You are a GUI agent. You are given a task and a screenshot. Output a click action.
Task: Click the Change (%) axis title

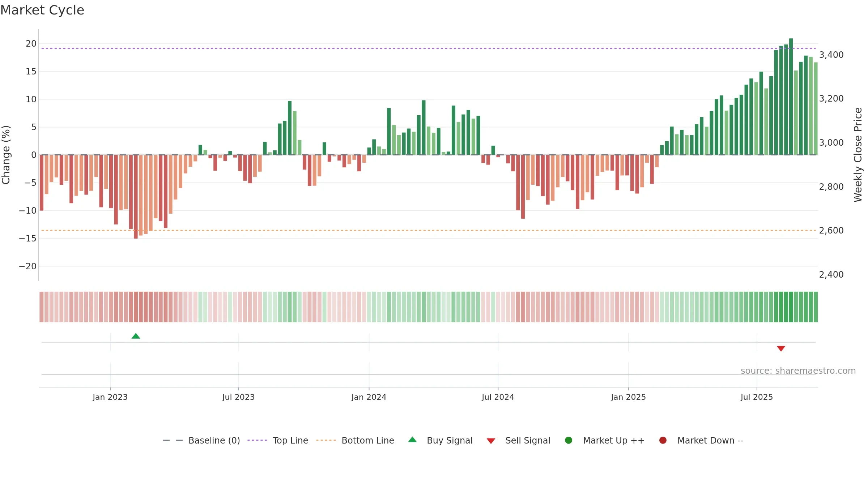tap(6, 155)
